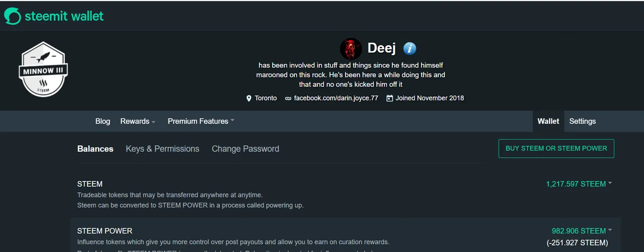Click the Toronto location pin icon

tap(249, 99)
